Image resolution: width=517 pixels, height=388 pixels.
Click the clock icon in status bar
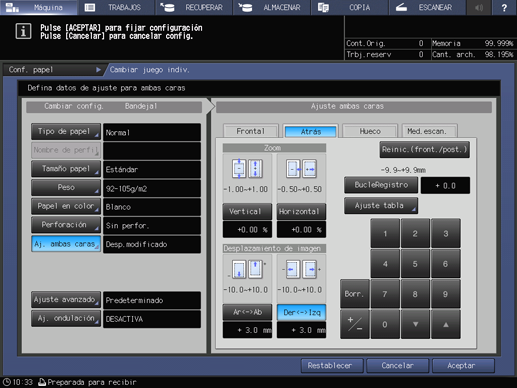pos(7,382)
